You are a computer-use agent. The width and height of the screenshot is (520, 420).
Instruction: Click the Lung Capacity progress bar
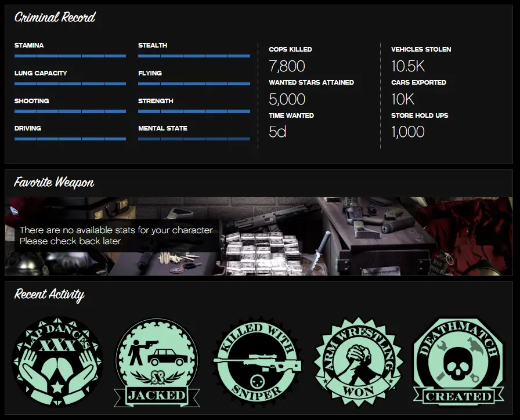pos(70,84)
